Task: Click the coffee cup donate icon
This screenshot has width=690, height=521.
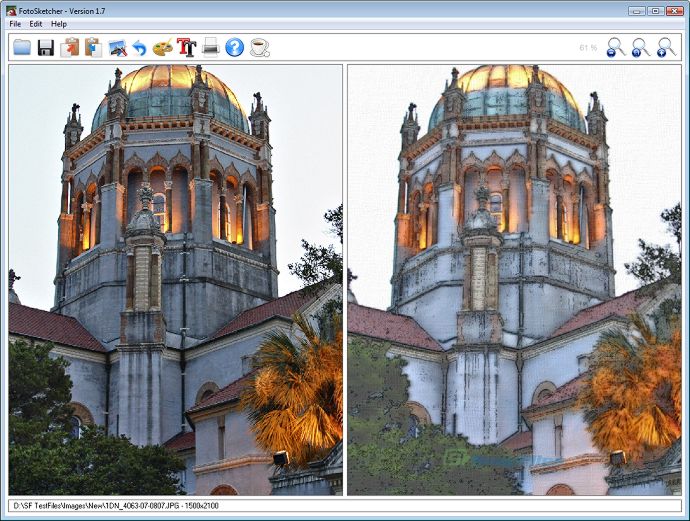Action: (259, 47)
